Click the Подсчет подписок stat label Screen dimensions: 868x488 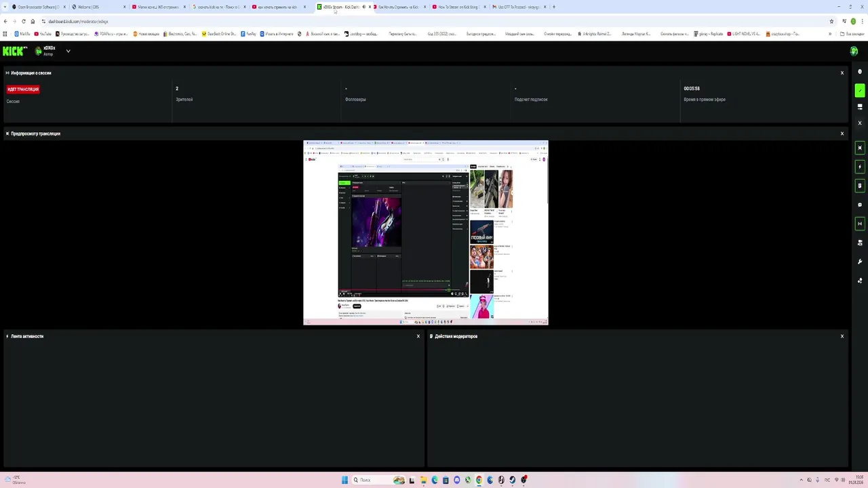[x=531, y=100]
